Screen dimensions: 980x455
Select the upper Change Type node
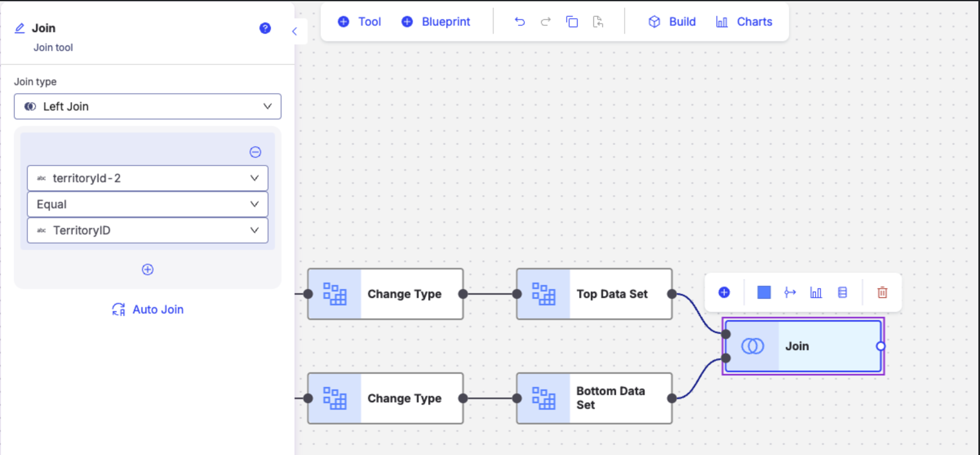coord(386,294)
